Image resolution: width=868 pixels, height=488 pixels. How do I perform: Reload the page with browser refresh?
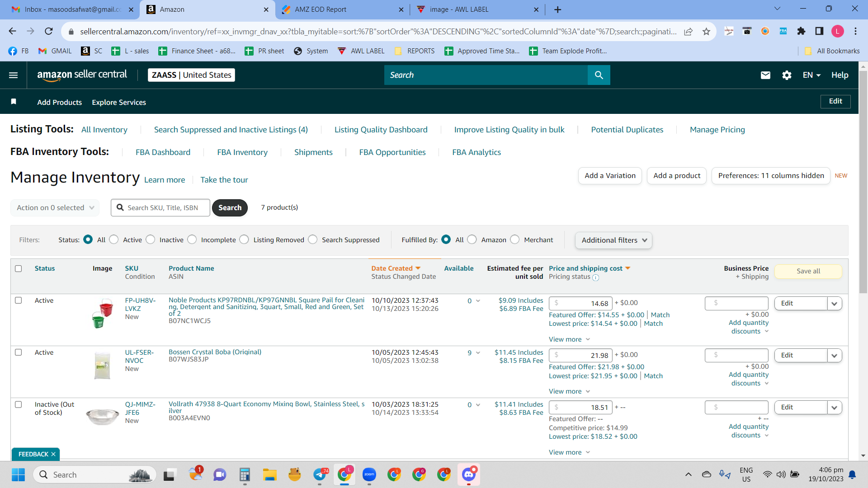point(49,31)
